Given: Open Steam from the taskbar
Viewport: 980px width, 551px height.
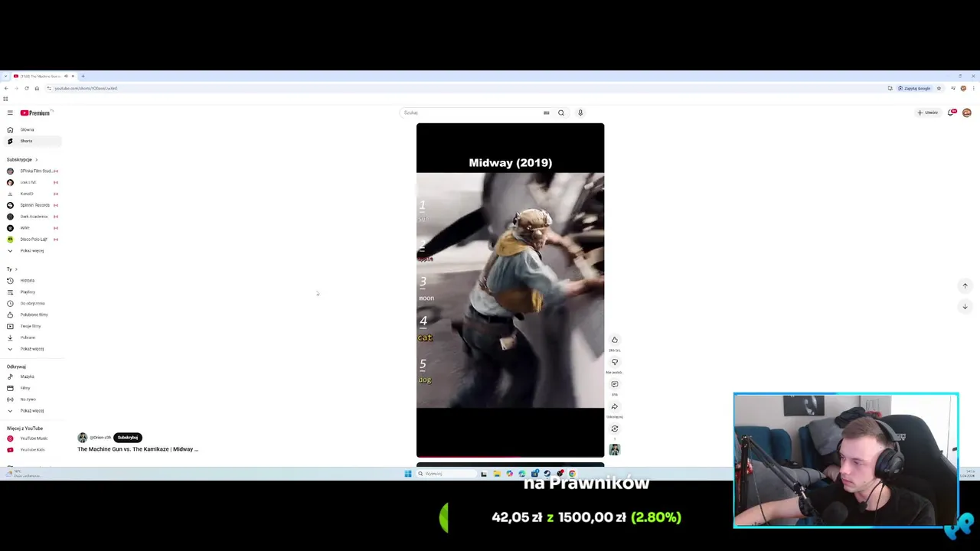Looking at the screenshot, I should (x=547, y=474).
